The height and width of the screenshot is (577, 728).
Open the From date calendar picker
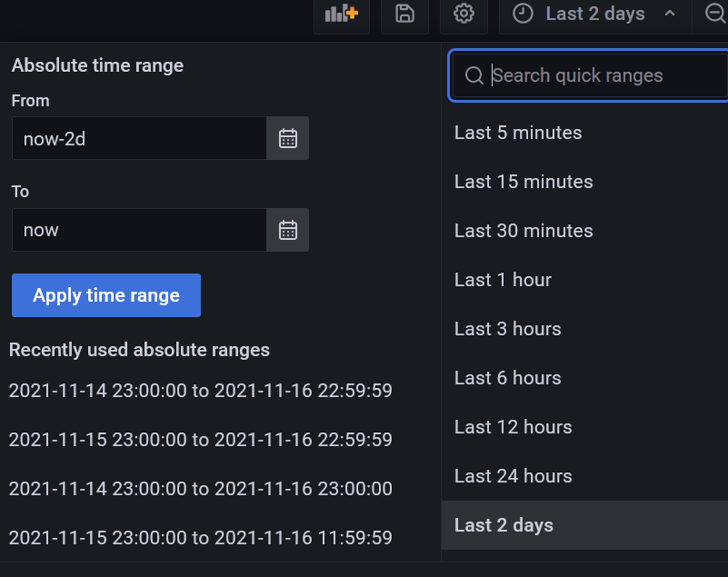tap(287, 138)
